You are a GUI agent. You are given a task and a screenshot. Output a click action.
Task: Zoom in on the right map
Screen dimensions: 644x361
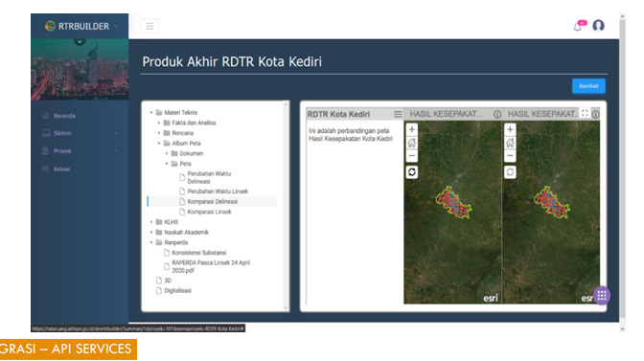pos(510,129)
